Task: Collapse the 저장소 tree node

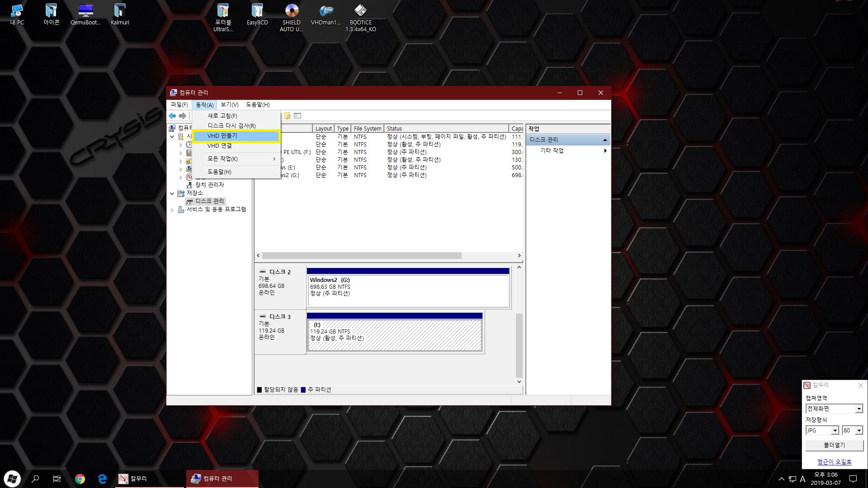Action: [x=172, y=193]
